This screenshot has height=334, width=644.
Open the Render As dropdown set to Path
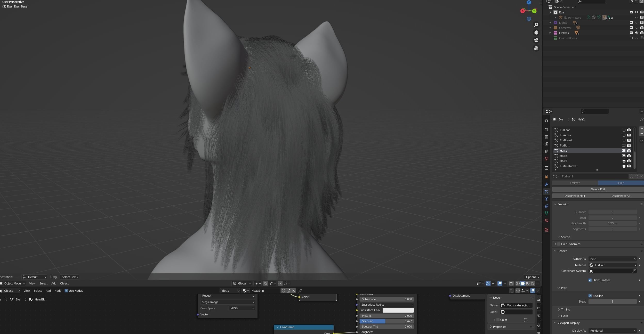pyautogui.click(x=613, y=259)
